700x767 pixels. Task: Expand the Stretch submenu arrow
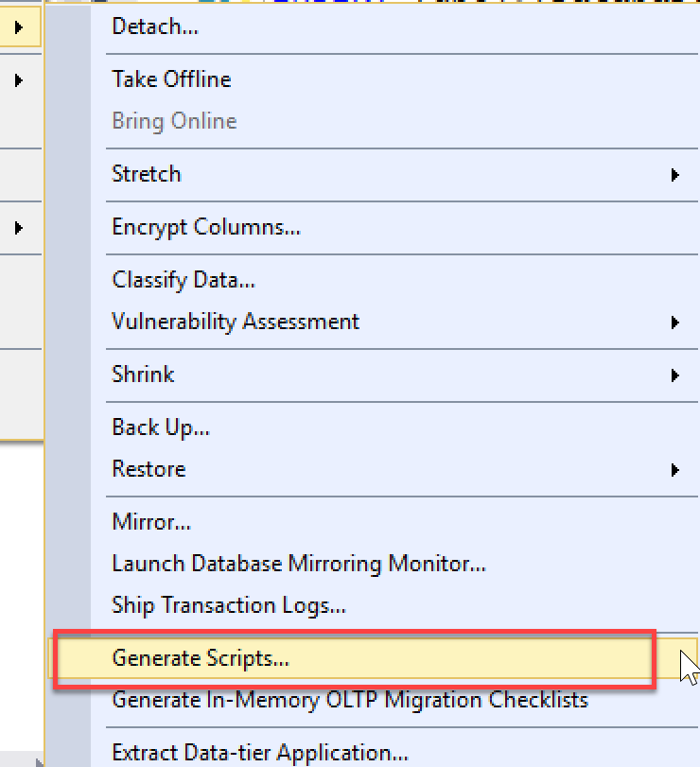coord(675,175)
